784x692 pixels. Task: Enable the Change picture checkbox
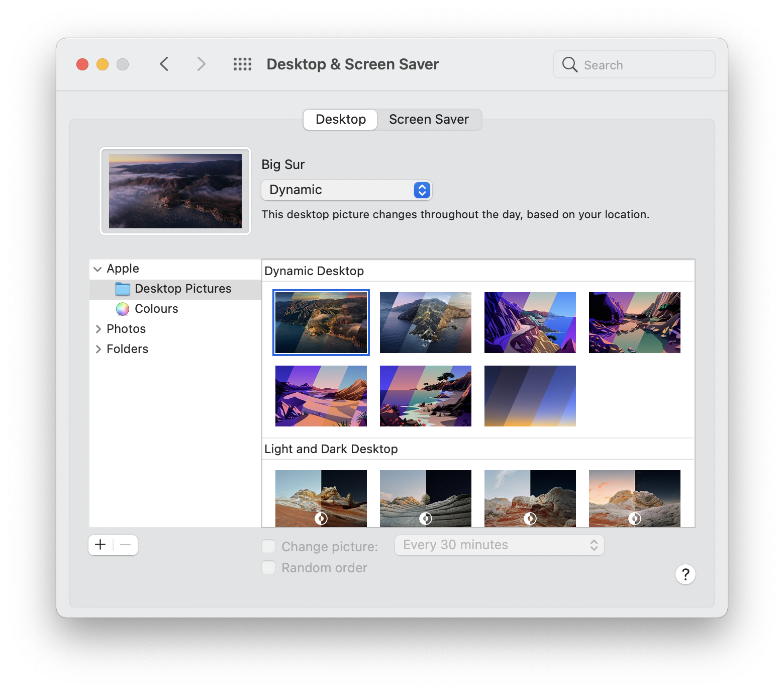click(x=268, y=547)
